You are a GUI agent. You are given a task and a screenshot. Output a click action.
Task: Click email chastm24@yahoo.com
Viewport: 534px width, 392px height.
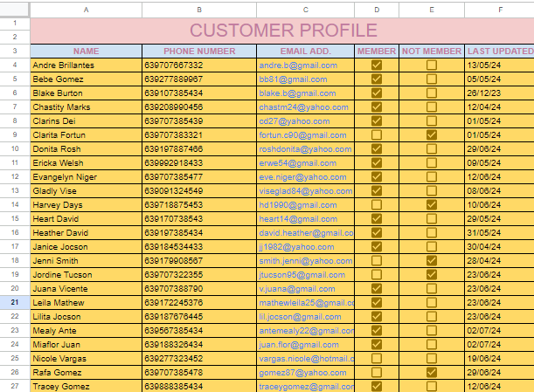[x=303, y=107]
